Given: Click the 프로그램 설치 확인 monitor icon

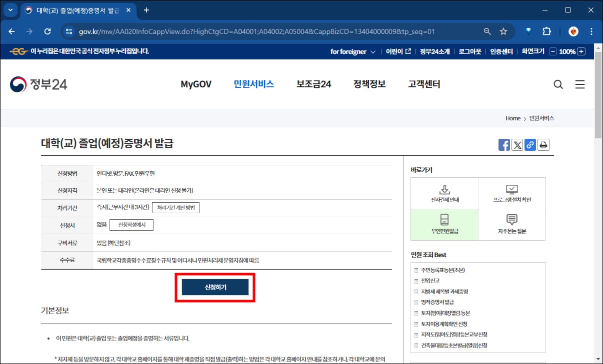Looking at the screenshot, I should [x=511, y=193].
